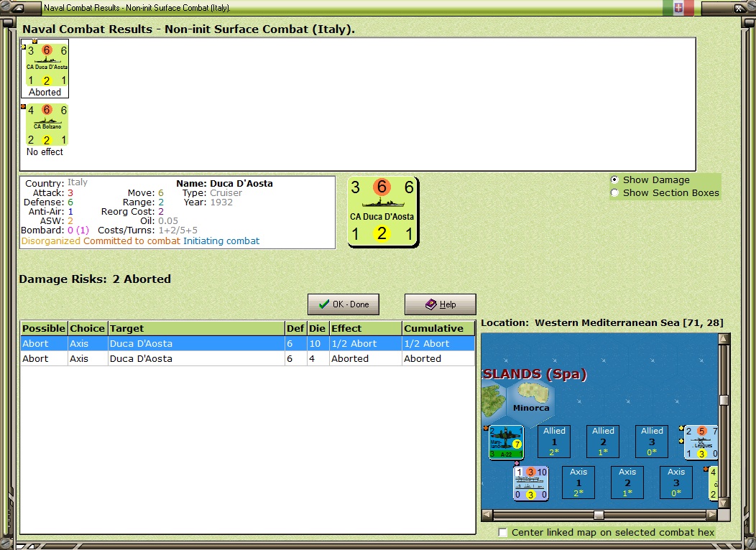Click the Allied 1 sea section box
Viewport: 756px width, 550px height.
coord(554,441)
